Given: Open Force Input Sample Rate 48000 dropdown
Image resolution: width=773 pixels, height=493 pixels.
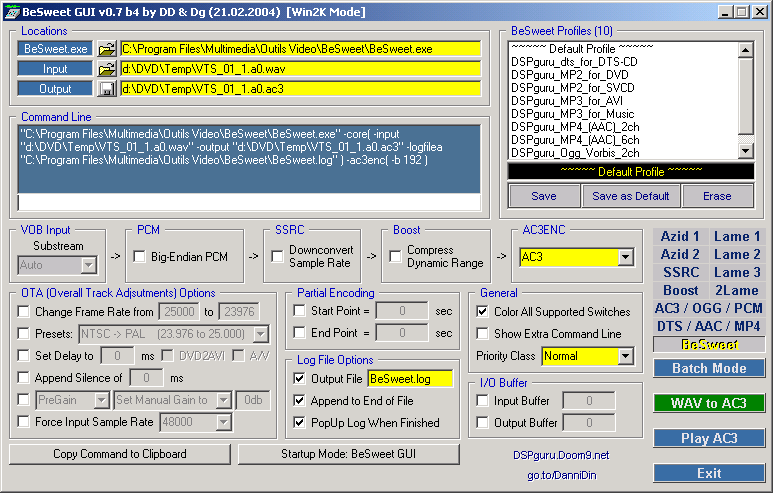Looking at the screenshot, I should 223,422.
